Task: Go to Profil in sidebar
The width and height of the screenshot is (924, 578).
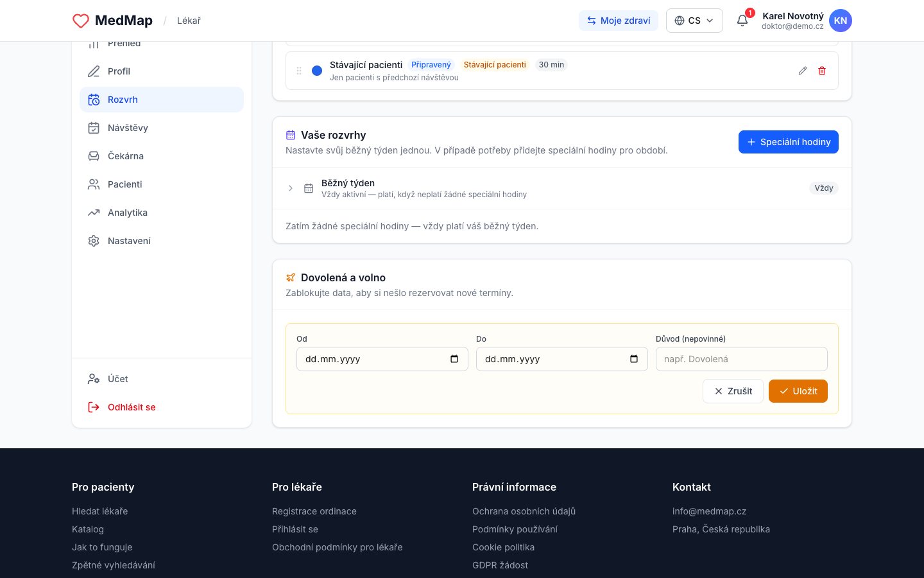Action: tap(162, 71)
